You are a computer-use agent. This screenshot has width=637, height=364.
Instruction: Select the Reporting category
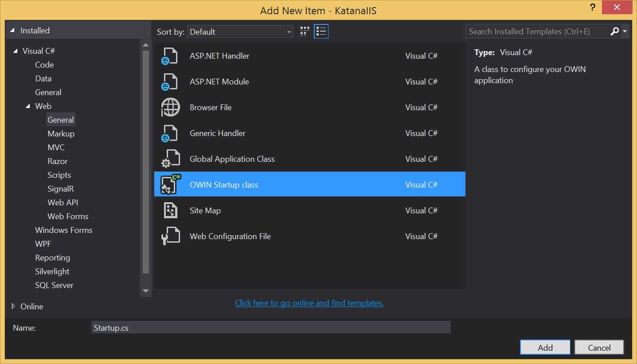pyautogui.click(x=52, y=258)
